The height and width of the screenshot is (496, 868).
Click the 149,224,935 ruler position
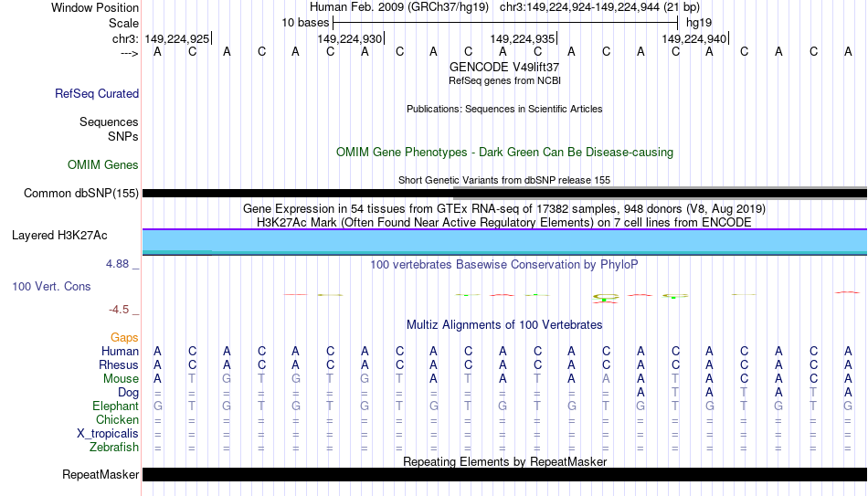pos(523,38)
